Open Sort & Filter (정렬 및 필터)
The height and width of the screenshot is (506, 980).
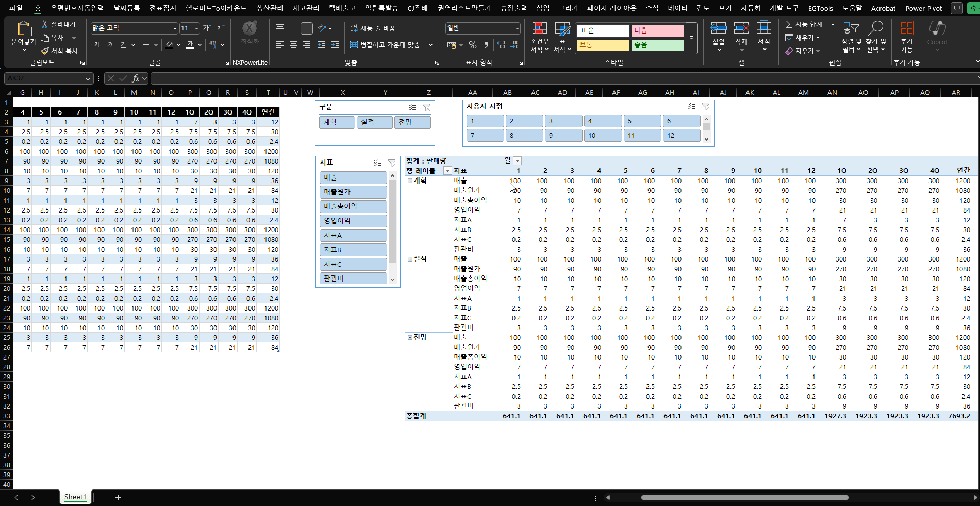click(851, 29)
